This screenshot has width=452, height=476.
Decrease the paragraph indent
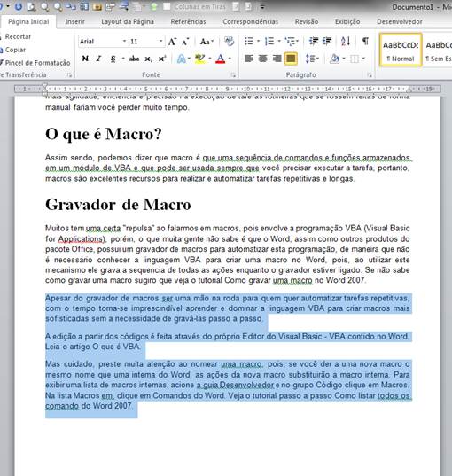pos(314,41)
